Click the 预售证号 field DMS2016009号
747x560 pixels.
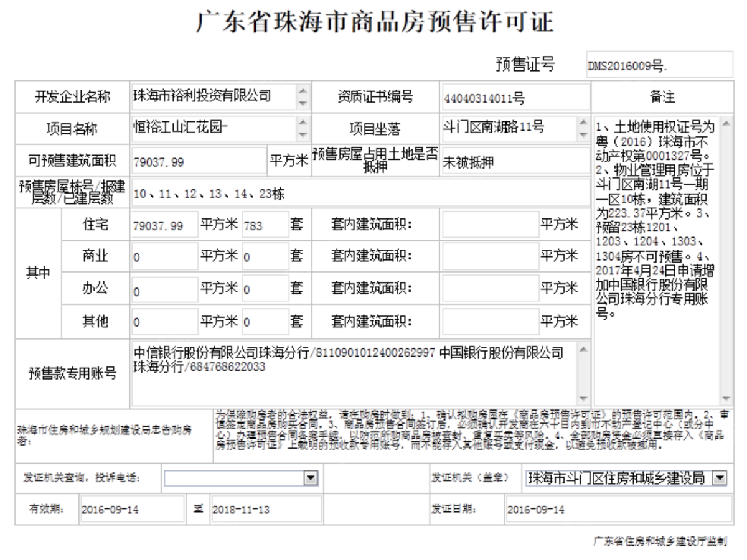click(660, 66)
